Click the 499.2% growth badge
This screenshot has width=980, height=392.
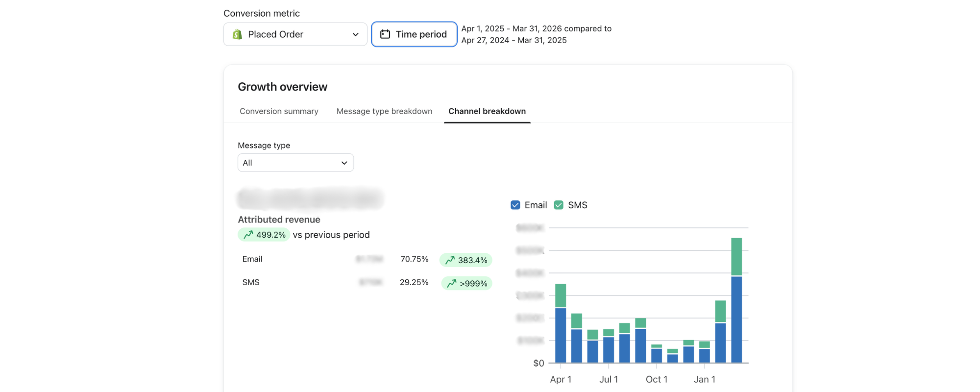(264, 235)
